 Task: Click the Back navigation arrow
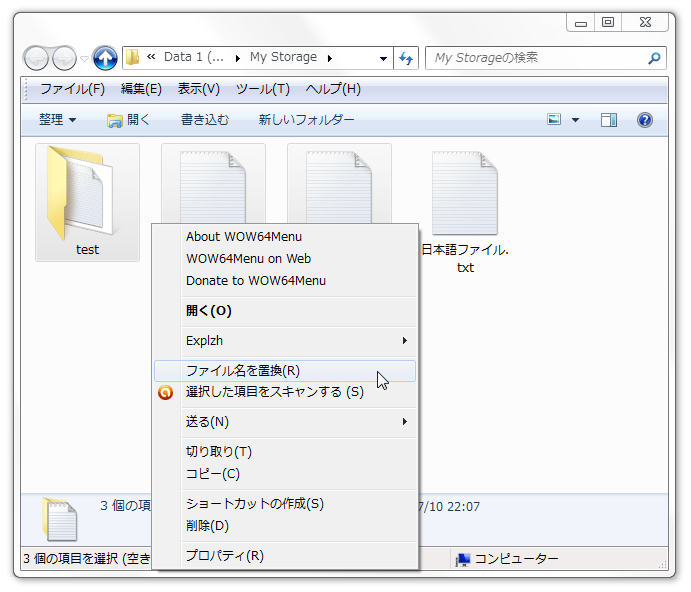tap(36, 58)
